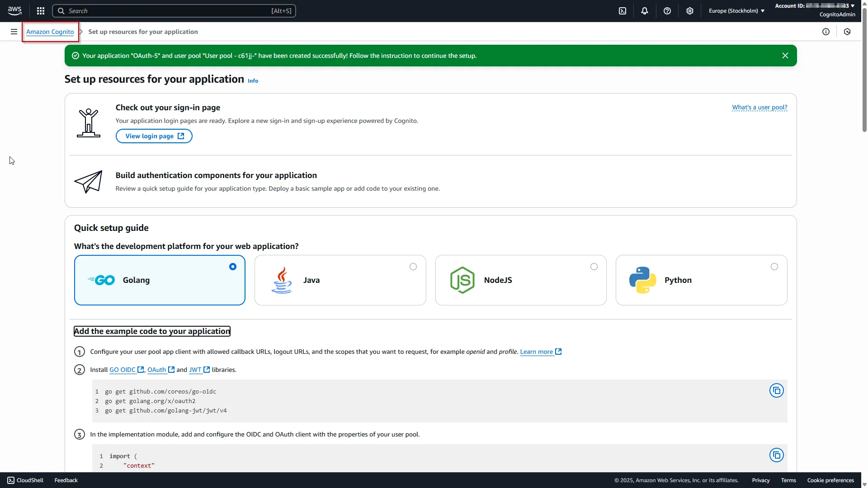Screen dimensions: 868x488
Task: Launch CloudShell from the top bar icon
Action: point(623,11)
